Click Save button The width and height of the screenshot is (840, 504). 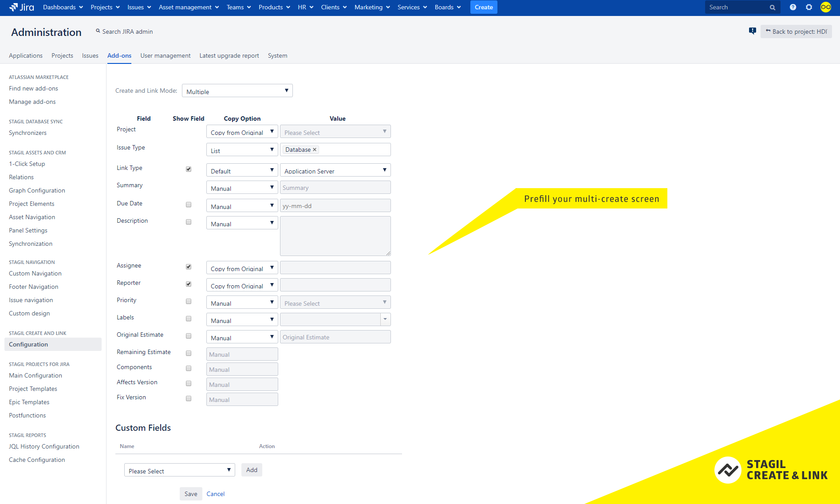191,494
